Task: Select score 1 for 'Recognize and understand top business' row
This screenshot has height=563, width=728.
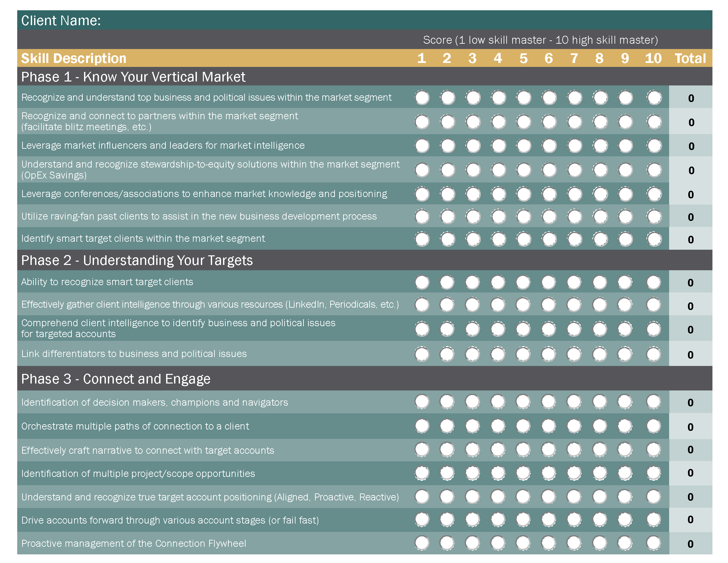Action: (x=422, y=98)
